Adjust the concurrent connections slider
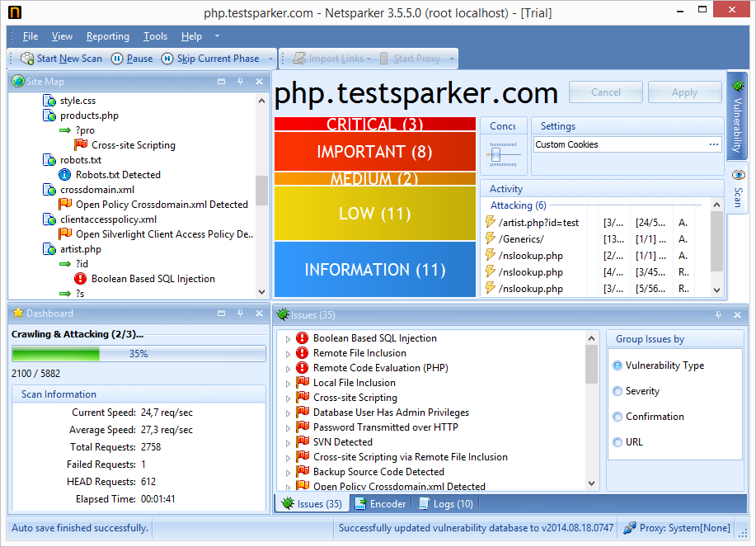Image resolution: width=756 pixels, height=547 pixels. 495,155
